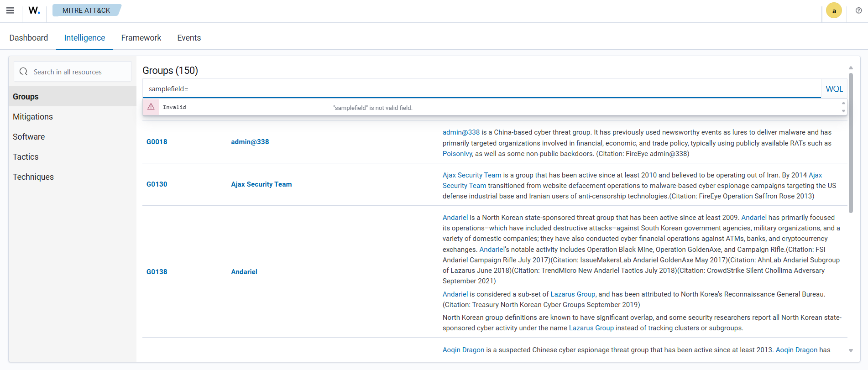Click the Lazarus Group link in the Andariel description
The image size is (868, 370).
click(x=572, y=294)
